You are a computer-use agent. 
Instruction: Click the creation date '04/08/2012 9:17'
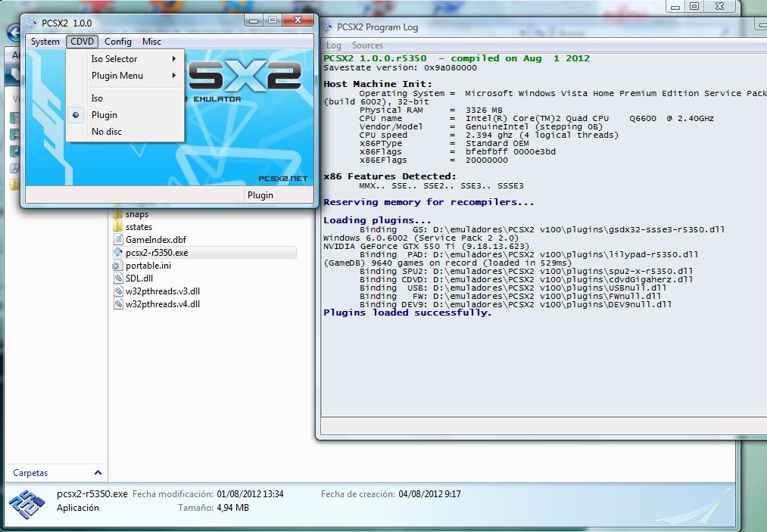429,494
